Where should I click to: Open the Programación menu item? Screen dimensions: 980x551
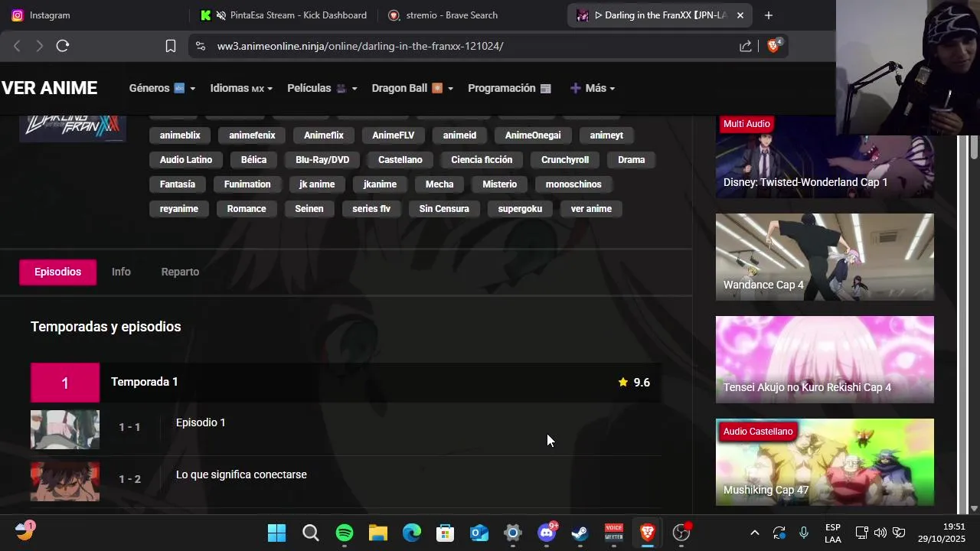(509, 88)
